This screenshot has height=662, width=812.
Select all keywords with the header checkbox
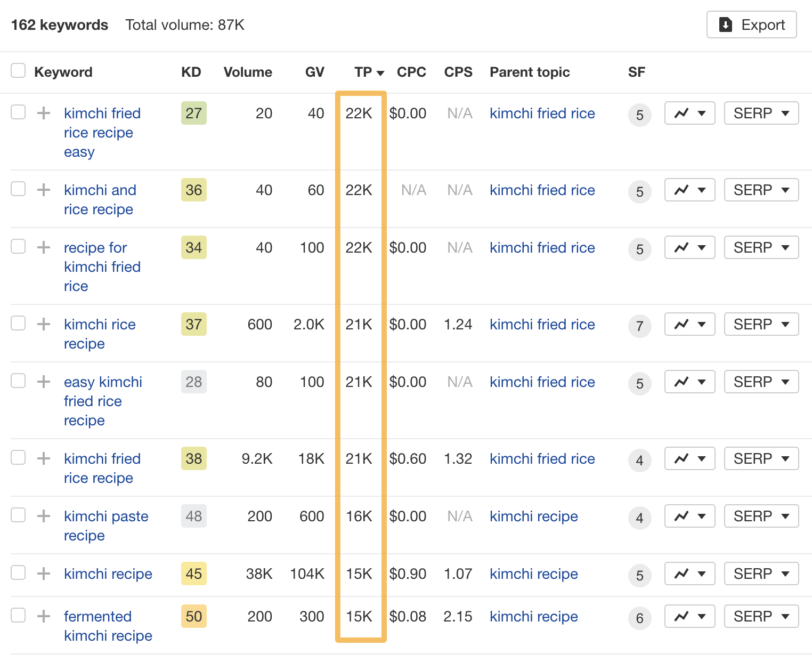pyautogui.click(x=18, y=70)
